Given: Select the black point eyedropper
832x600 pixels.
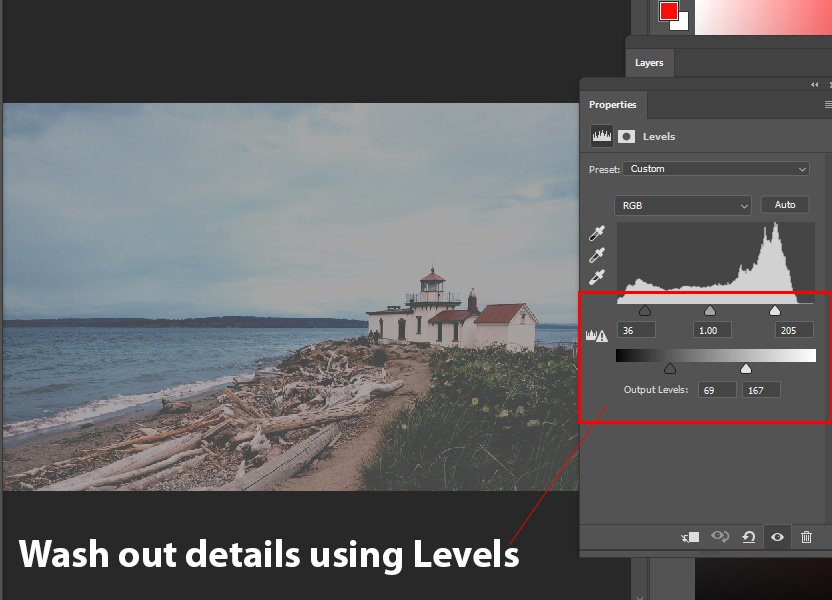Looking at the screenshot, I should click(597, 233).
